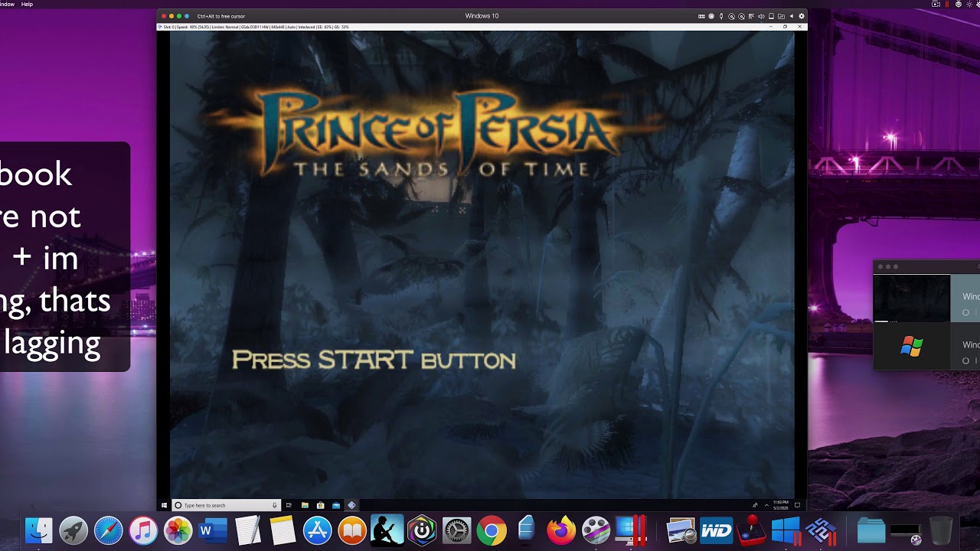
Task: Open Microsoft Store on Windows taskbar
Action: pos(320,505)
